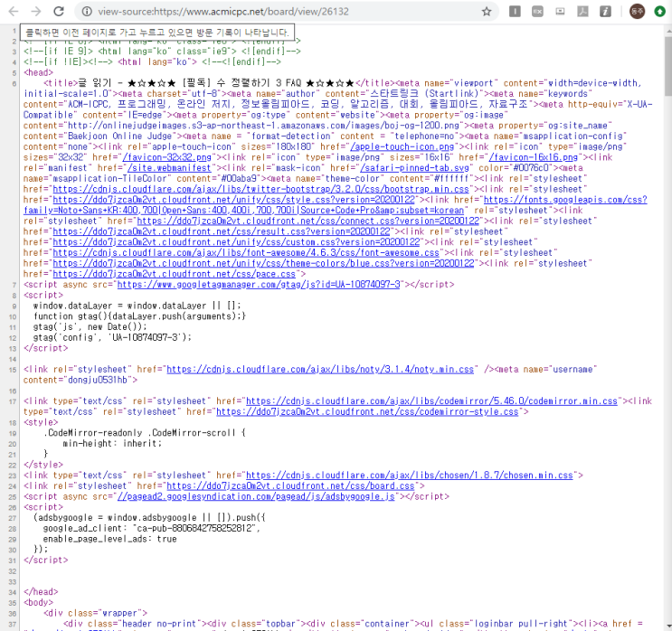Click the '<!--[if !IE]>' comment line

(152, 62)
